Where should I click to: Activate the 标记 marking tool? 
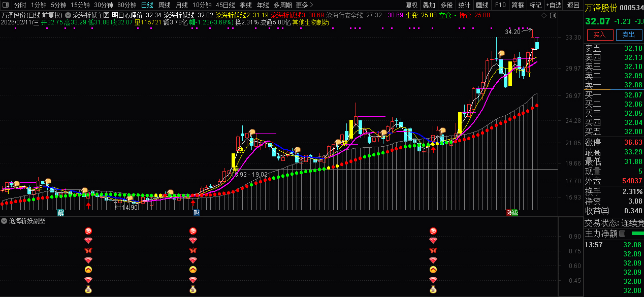pos(534,5)
